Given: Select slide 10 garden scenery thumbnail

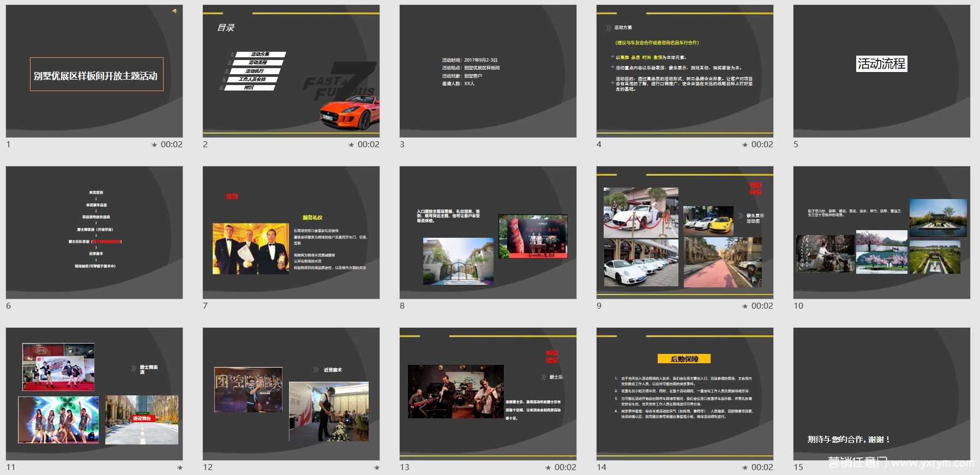Looking at the screenshot, I should (882, 232).
